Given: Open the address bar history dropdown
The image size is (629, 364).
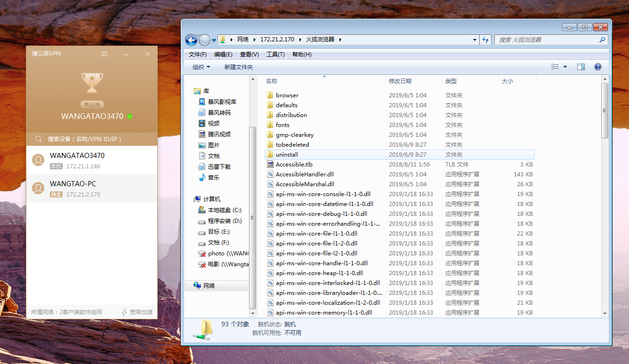Looking at the screenshot, I should coord(475,40).
